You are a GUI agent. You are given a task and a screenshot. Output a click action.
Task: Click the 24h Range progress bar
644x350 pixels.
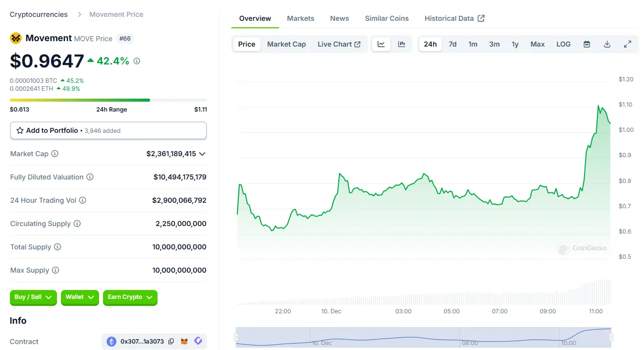(108, 100)
